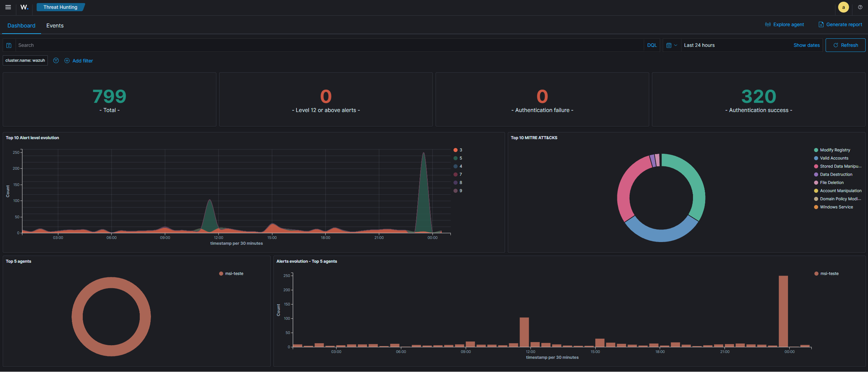Image resolution: width=868 pixels, height=372 pixels.
Task: Toggle Modify Registry legend item
Action: pos(832,150)
